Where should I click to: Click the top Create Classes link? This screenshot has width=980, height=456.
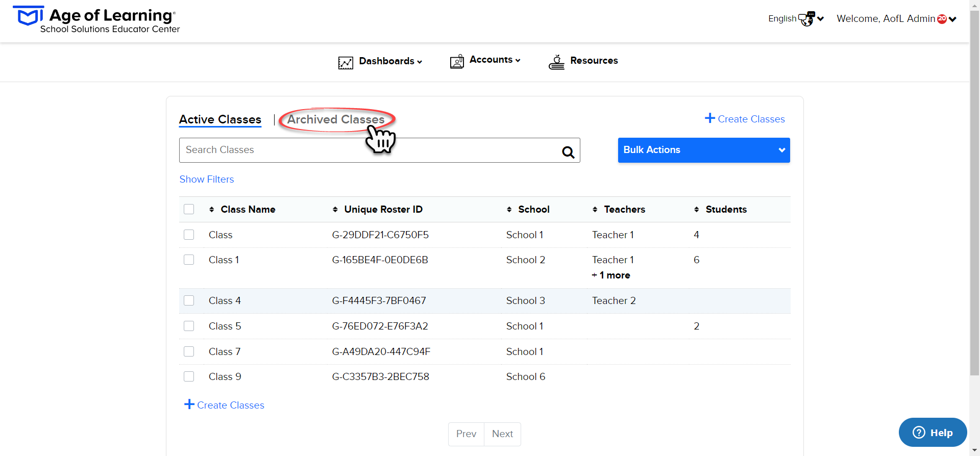(751, 119)
